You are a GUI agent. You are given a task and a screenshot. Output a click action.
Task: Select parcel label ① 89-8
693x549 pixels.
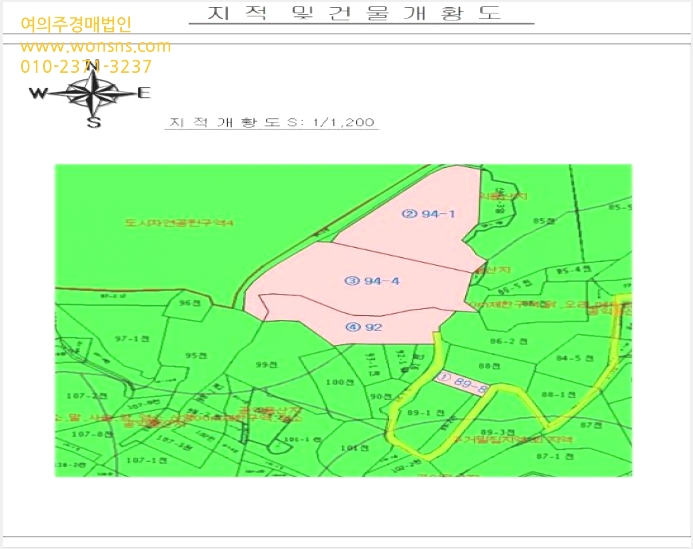[462, 383]
